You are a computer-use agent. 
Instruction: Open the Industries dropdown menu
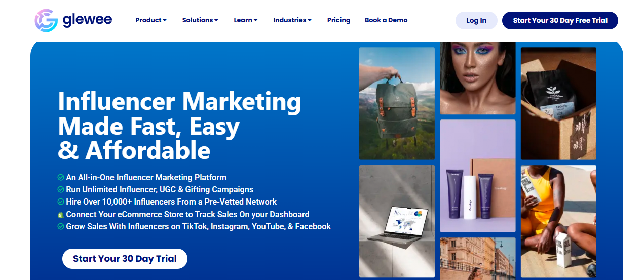click(292, 20)
